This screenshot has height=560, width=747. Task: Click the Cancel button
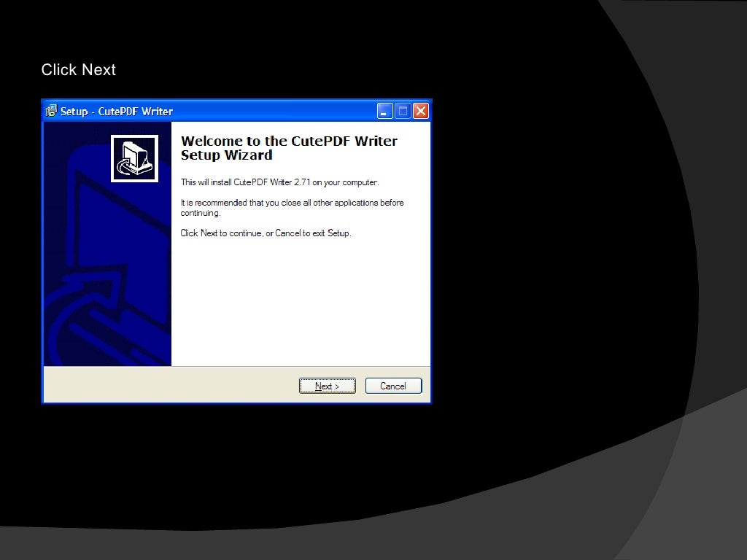pos(393,386)
